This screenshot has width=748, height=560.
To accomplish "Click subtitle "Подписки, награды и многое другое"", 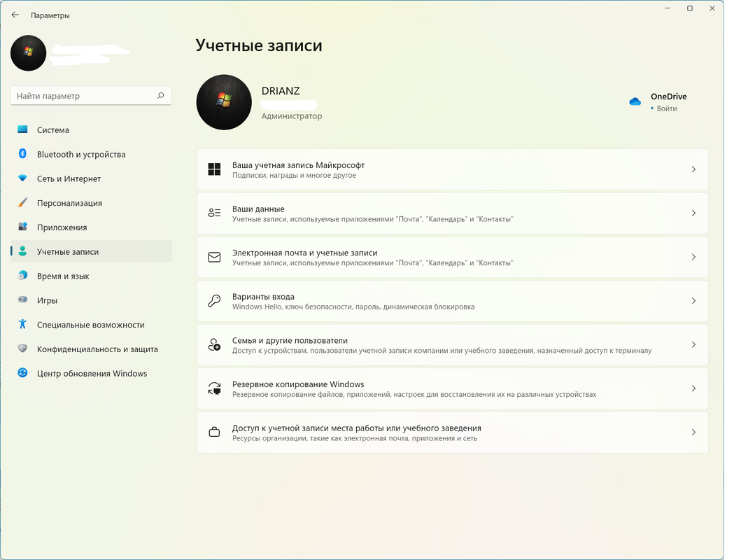I will (x=294, y=175).
